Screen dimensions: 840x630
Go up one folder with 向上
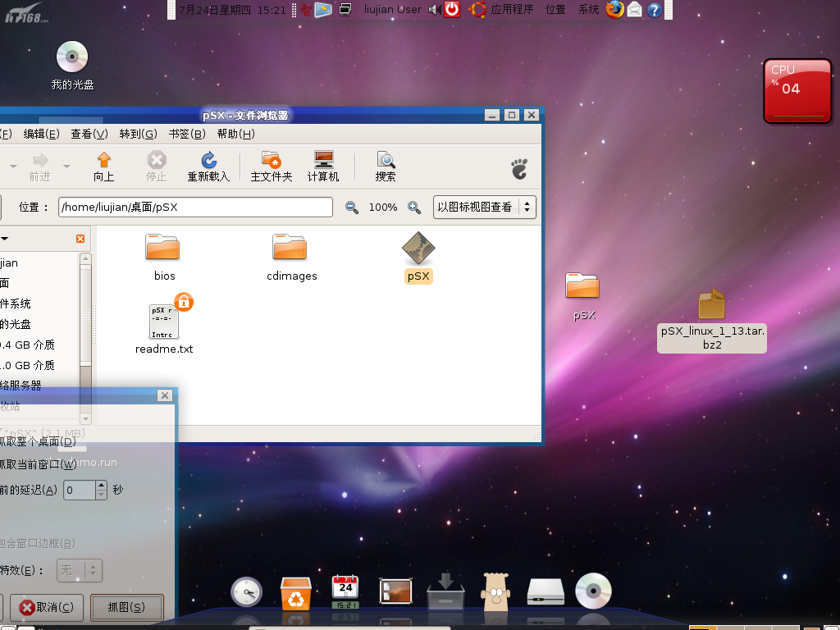click(104, 167)
